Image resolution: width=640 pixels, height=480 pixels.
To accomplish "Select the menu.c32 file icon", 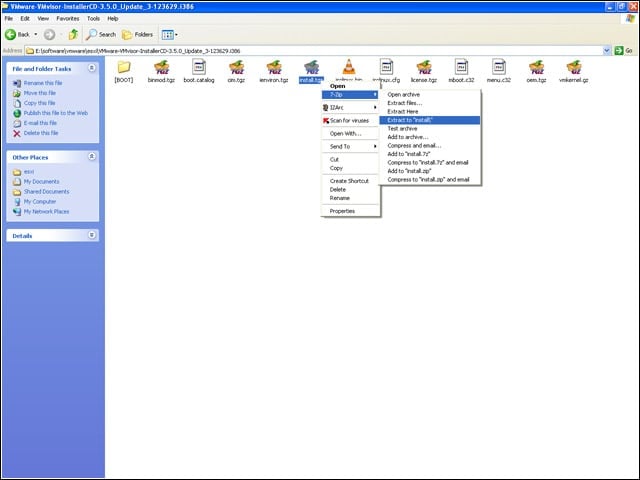I will click(x=499, y=67).
